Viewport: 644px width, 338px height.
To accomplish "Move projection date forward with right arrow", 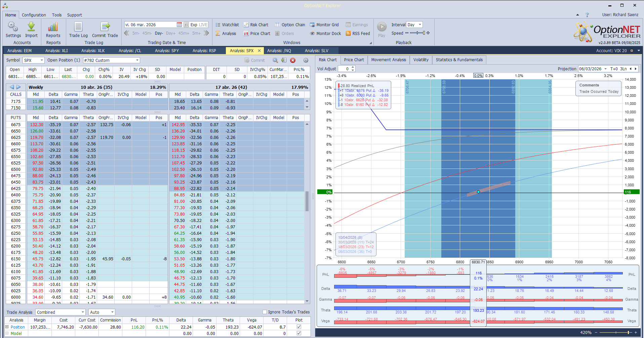I will tap(636, 69).
